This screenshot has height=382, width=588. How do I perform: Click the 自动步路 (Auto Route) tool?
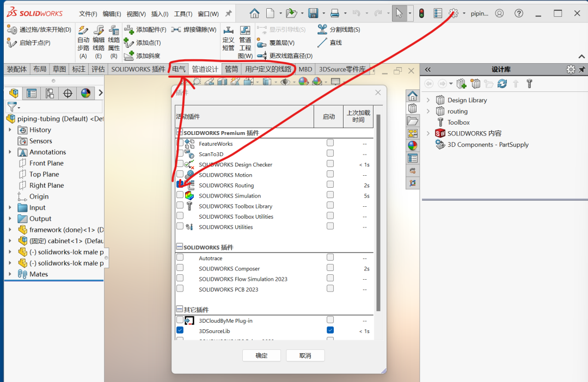point(83,41)
